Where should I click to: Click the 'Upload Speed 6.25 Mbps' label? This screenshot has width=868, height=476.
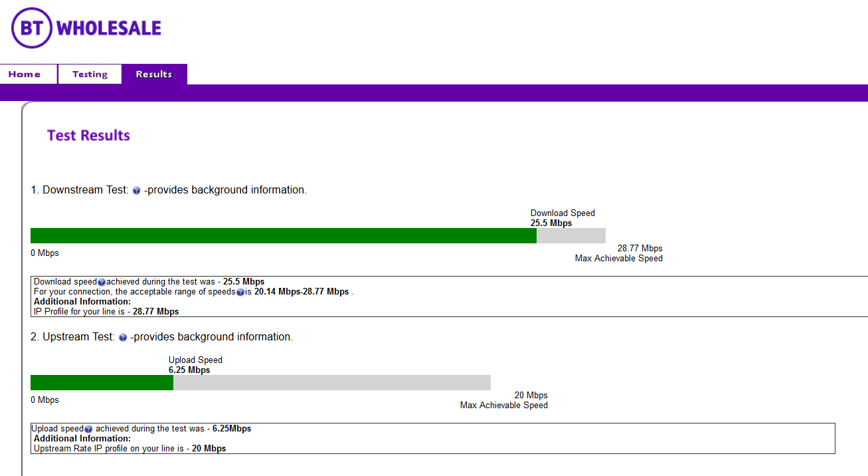coord(195,365)
